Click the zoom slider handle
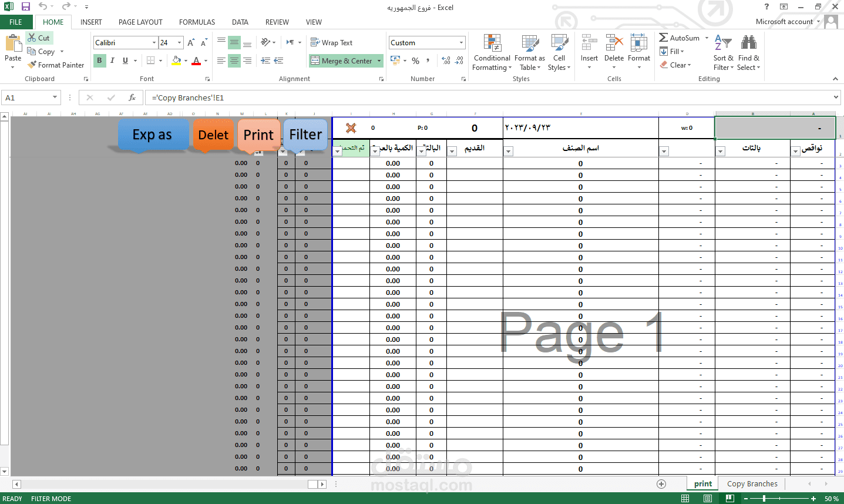The width and height of the screenshot is (844, 504). pos(764,499)
